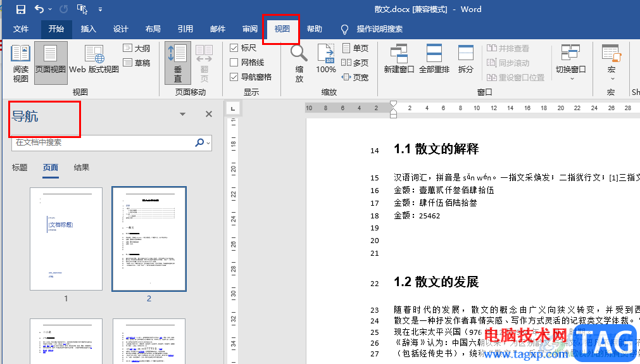Close the 导航 navigation pane
The image size is (640, 364).
[x=209, y=114]
